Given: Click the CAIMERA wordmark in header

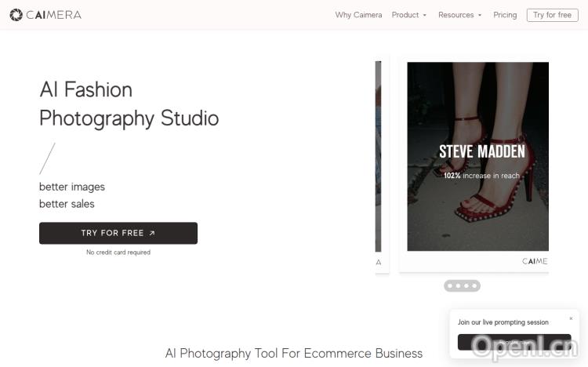Looking at the screenshot, I should (53, 15).
